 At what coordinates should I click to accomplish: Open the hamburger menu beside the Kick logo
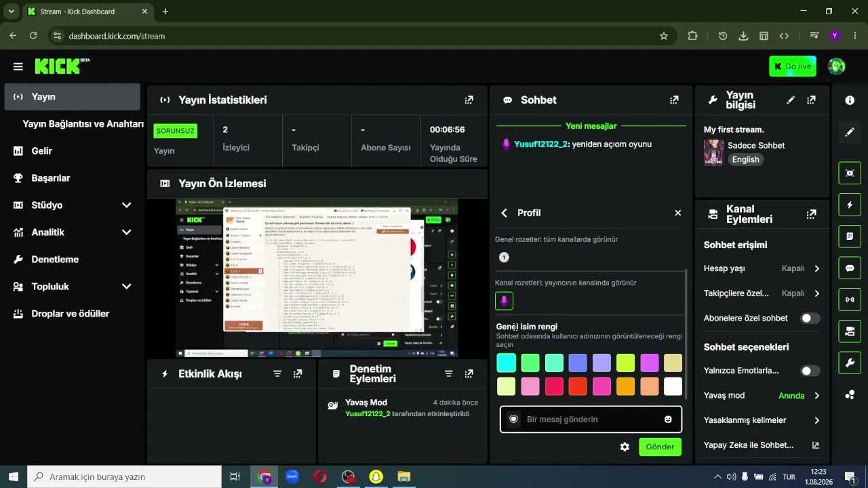click(18, 66)
